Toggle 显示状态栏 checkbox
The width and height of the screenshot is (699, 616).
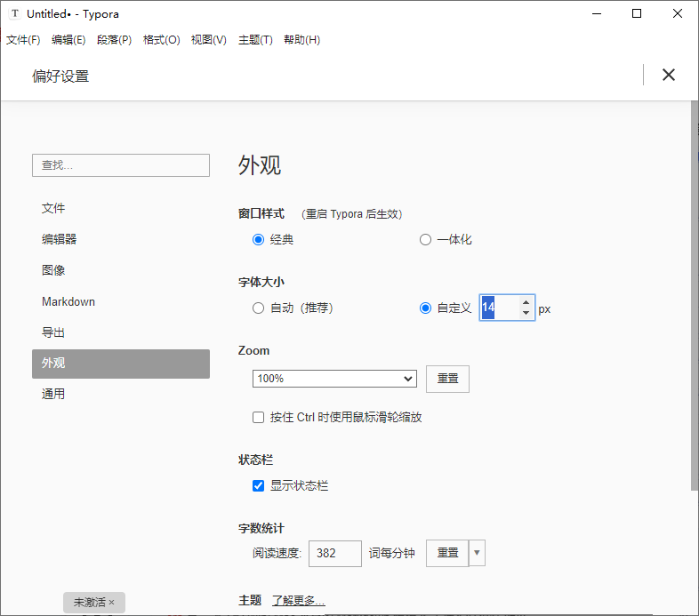coord(258,486)
